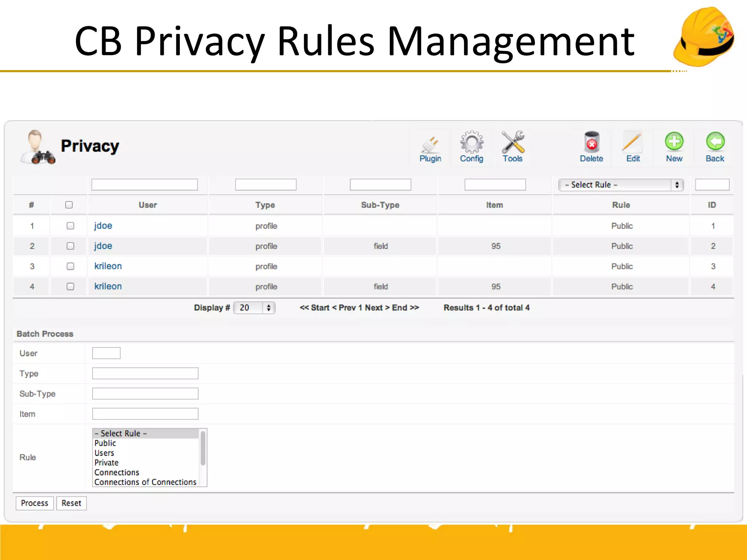This screenshot has width=747, height=560.
Task: Click page number 1 in pagination
Action: click(x=360, y=308)
